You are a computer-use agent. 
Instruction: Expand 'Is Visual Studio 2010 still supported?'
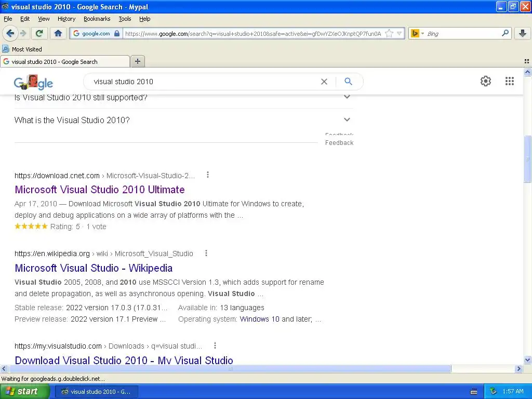pos(183,98)
